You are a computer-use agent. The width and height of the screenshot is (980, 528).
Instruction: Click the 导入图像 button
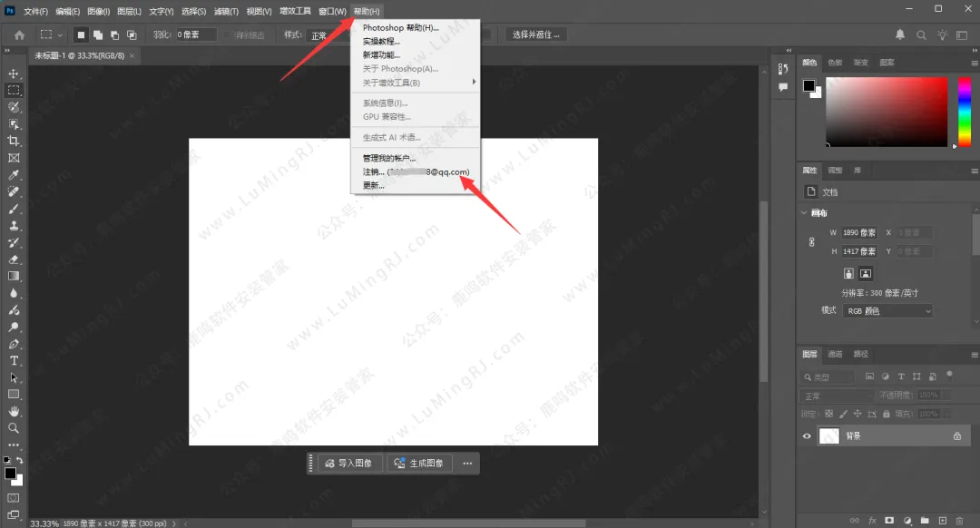[x=349, y=463]
